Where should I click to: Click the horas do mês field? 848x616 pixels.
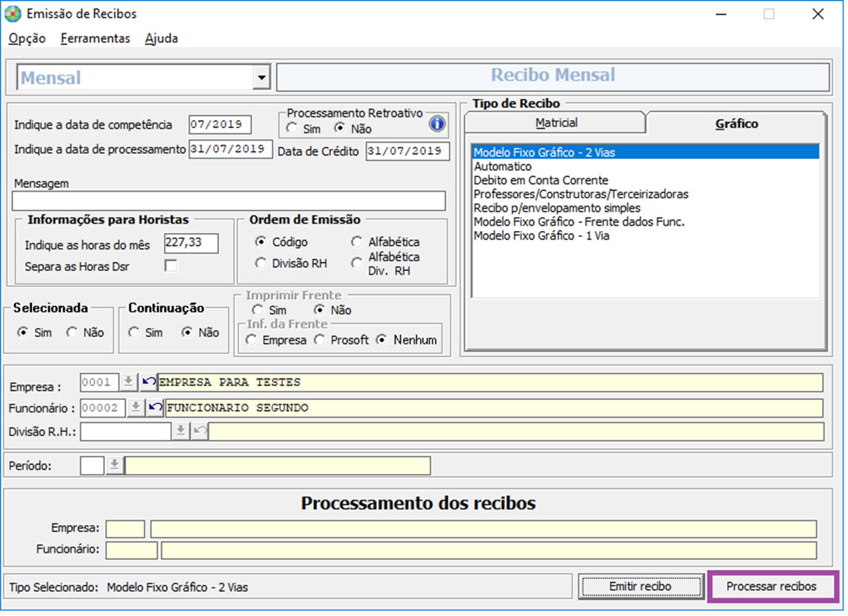click(192, 243)
